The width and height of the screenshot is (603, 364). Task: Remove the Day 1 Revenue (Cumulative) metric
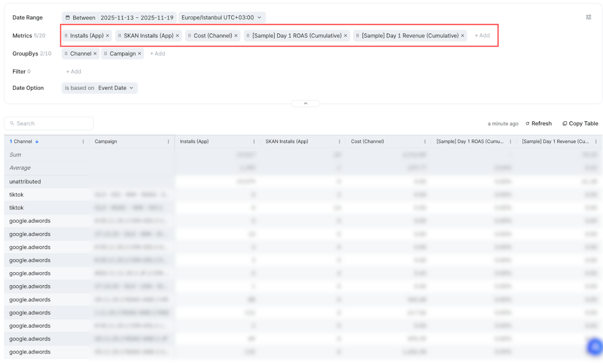click(462, 36)
